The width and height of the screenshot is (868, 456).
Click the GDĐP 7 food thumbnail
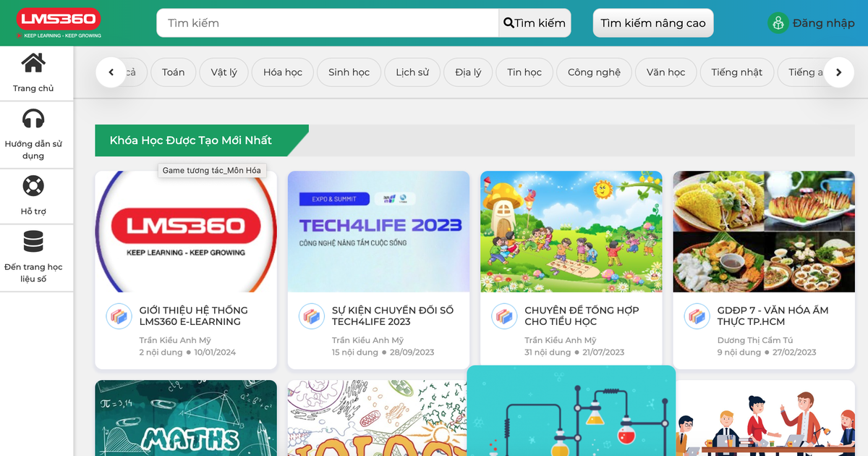[764, 231]
